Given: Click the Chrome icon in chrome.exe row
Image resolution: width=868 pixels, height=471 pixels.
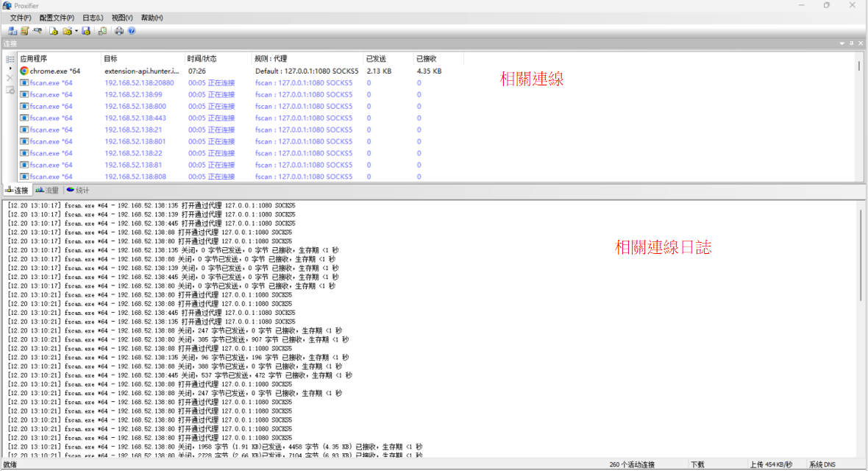Looking at the screenshot, I should tap(24, 71).
